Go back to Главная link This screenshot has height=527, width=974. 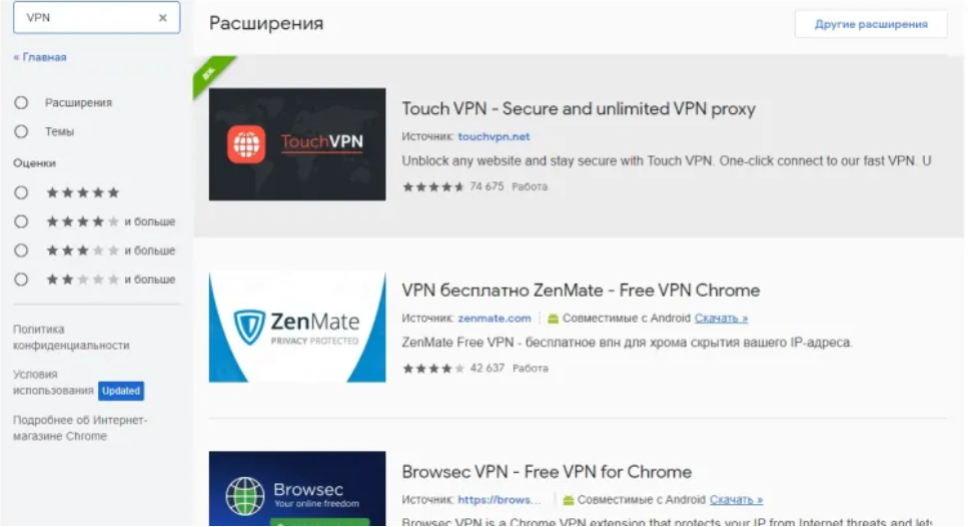coord(40,57)
